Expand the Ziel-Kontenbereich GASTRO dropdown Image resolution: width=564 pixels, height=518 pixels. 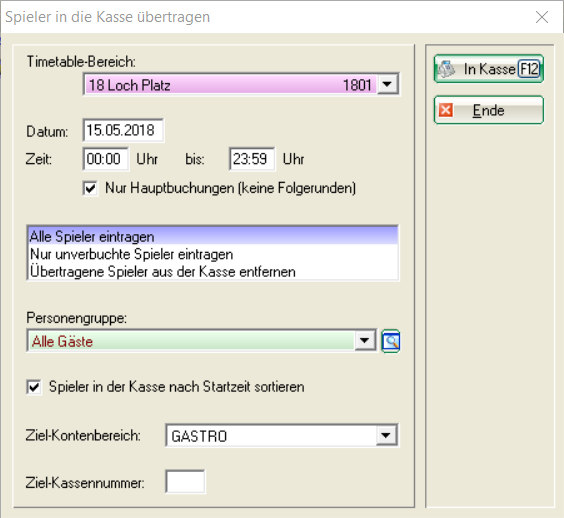click(x=386, y=435)
